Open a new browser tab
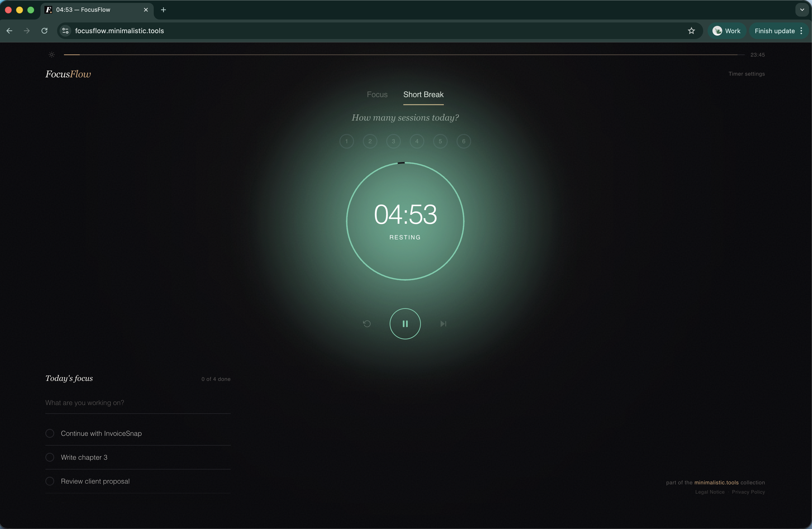 163,10
